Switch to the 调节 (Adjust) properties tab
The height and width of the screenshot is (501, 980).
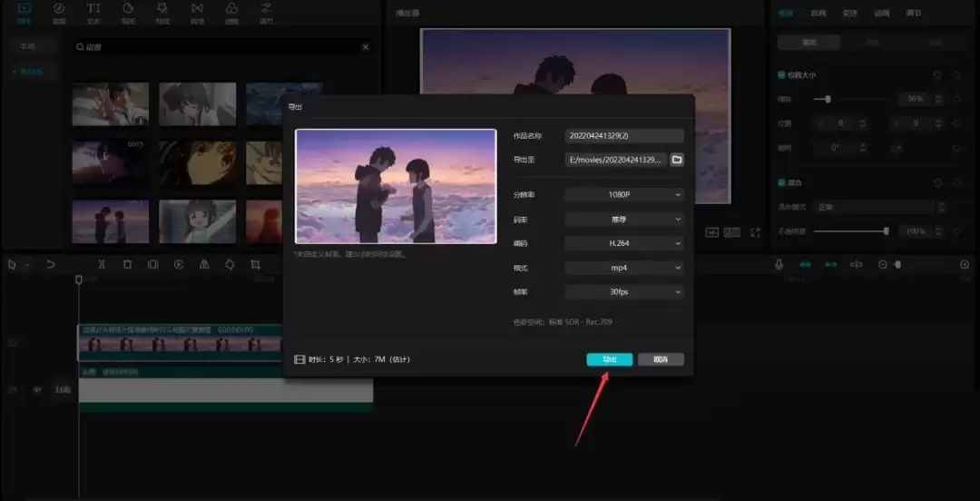pyautogui.click(x=913, y=13)
